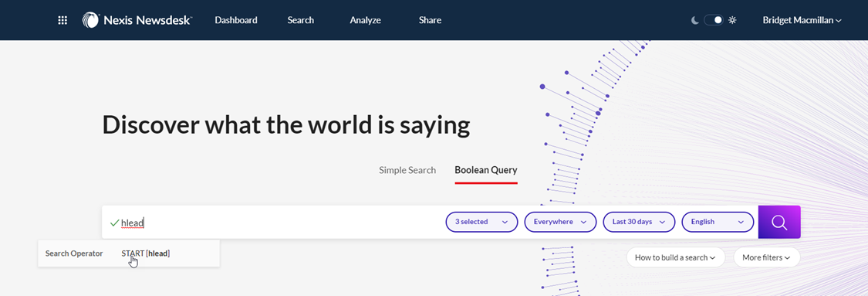
Task: Click the moon dark mode icon
Action: pyautogui.click(x=695, y=21)
